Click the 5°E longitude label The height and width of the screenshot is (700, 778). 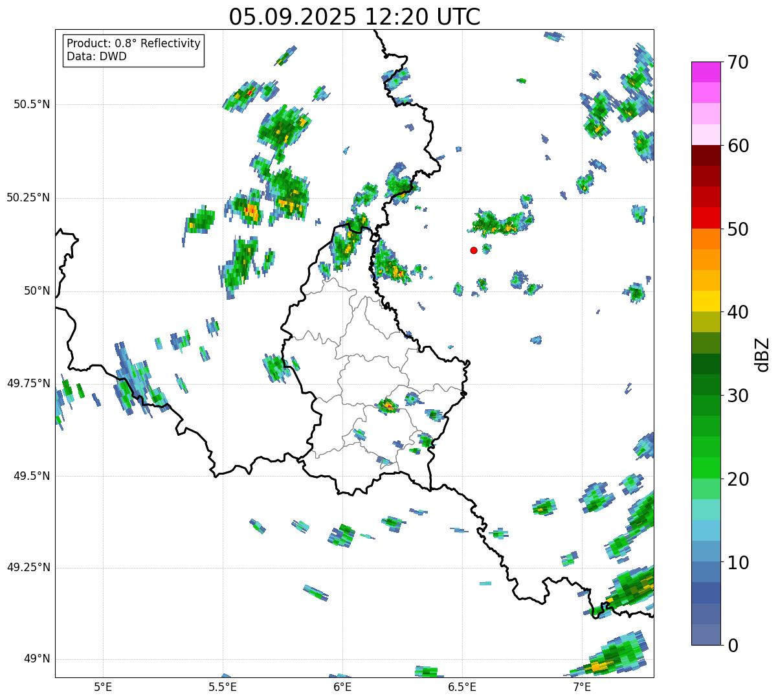pyautogui.click(x=103, y=687)
